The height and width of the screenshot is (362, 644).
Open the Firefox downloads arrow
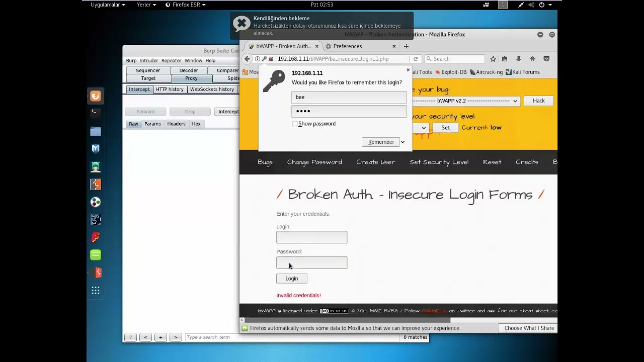(518, 59)
